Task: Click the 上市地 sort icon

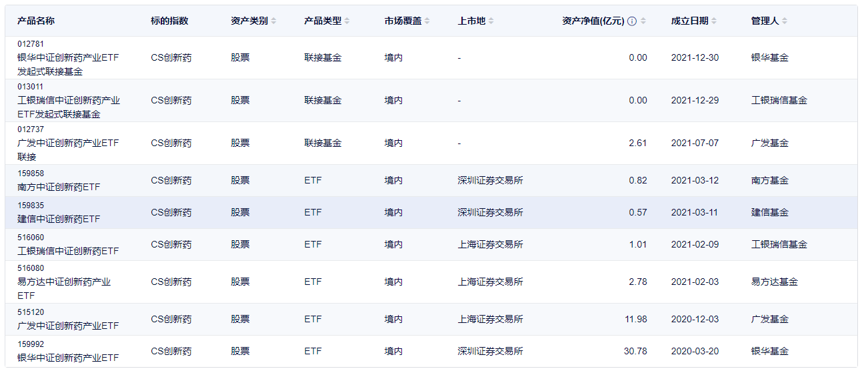Action: (x=491, y=21)
